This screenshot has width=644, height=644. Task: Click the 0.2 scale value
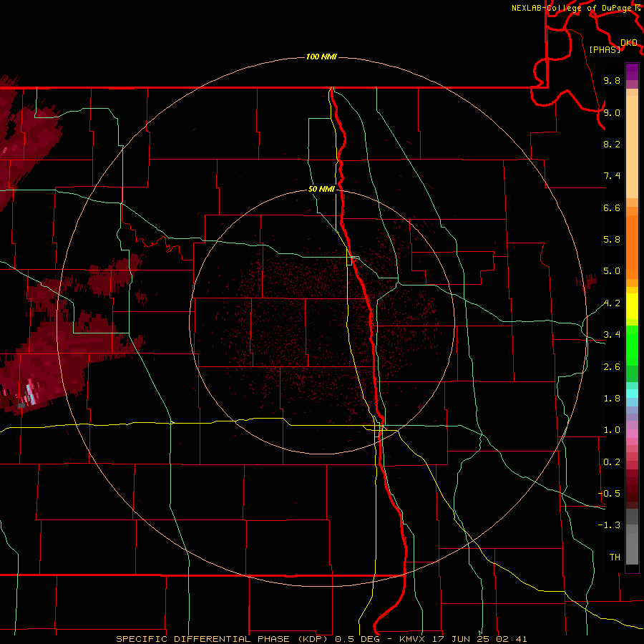612,462
